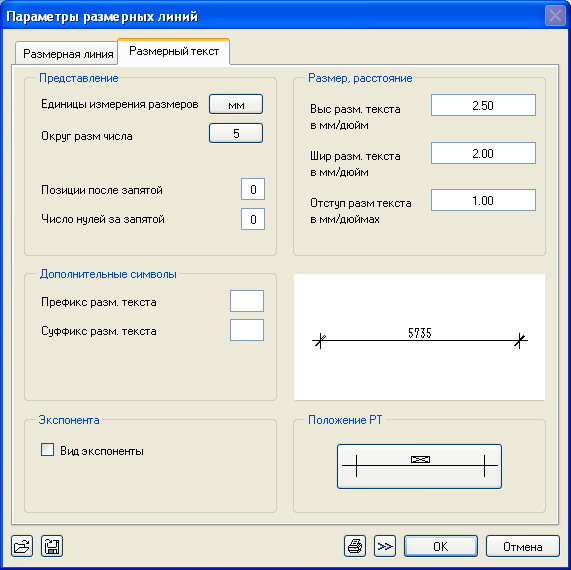
Task: Open the Округ разм числа value button
Action: [x=236, y=133]
